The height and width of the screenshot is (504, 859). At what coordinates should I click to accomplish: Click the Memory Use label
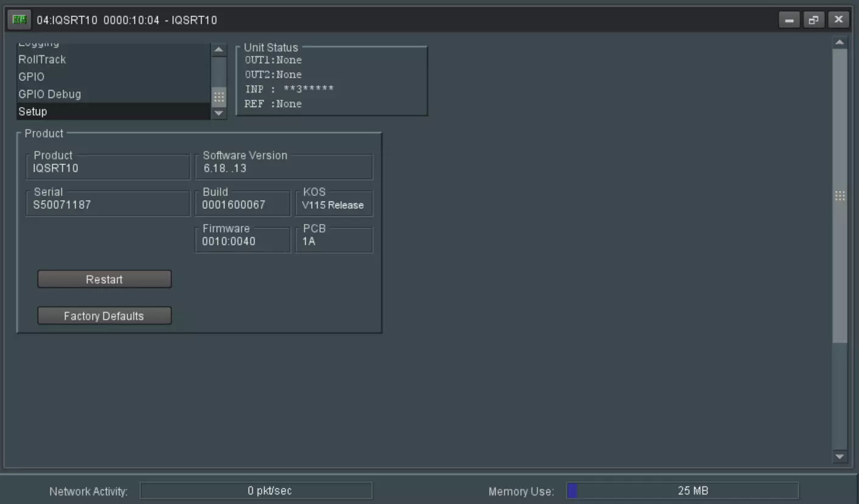(x=521, y=491)
